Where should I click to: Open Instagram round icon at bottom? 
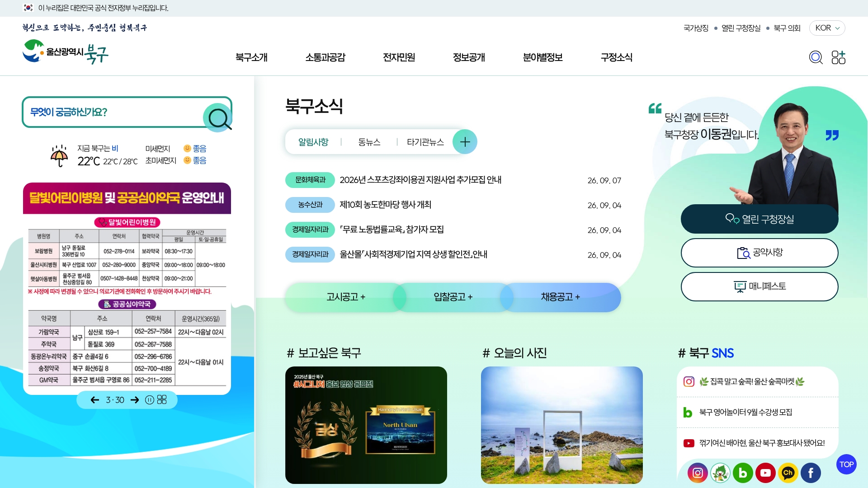[x=698, y=473]
